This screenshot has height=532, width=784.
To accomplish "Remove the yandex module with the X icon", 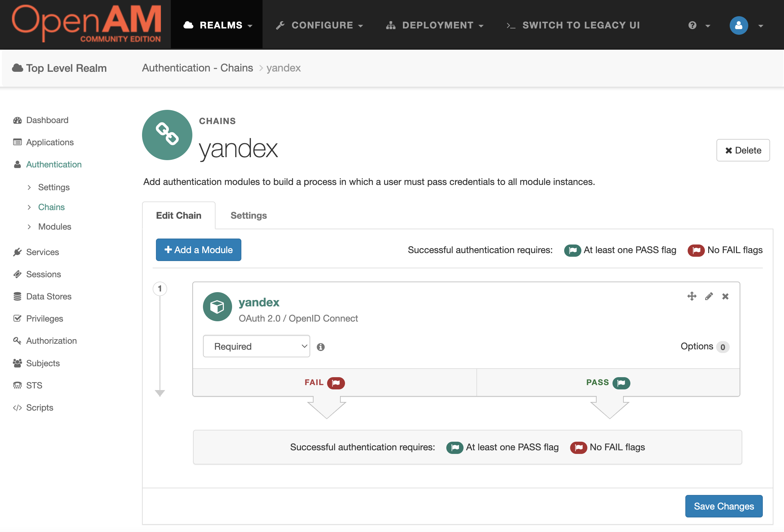I will click(725, 296).
